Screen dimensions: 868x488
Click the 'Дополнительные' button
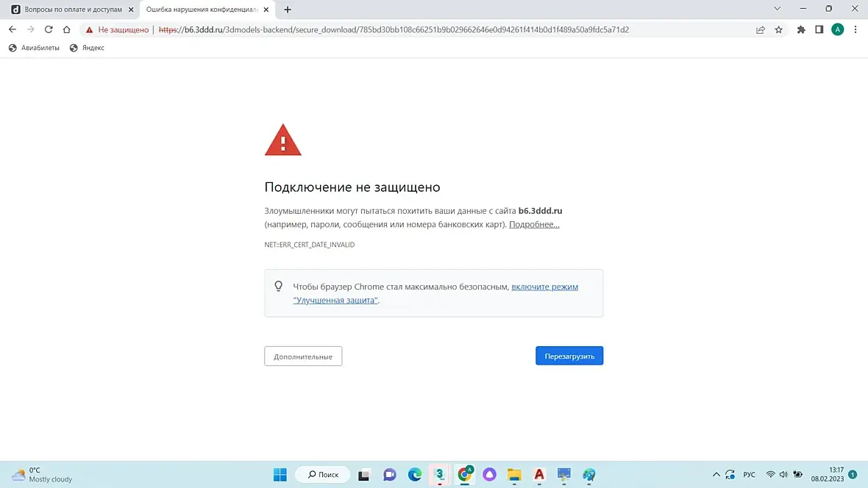coord(303,356)
